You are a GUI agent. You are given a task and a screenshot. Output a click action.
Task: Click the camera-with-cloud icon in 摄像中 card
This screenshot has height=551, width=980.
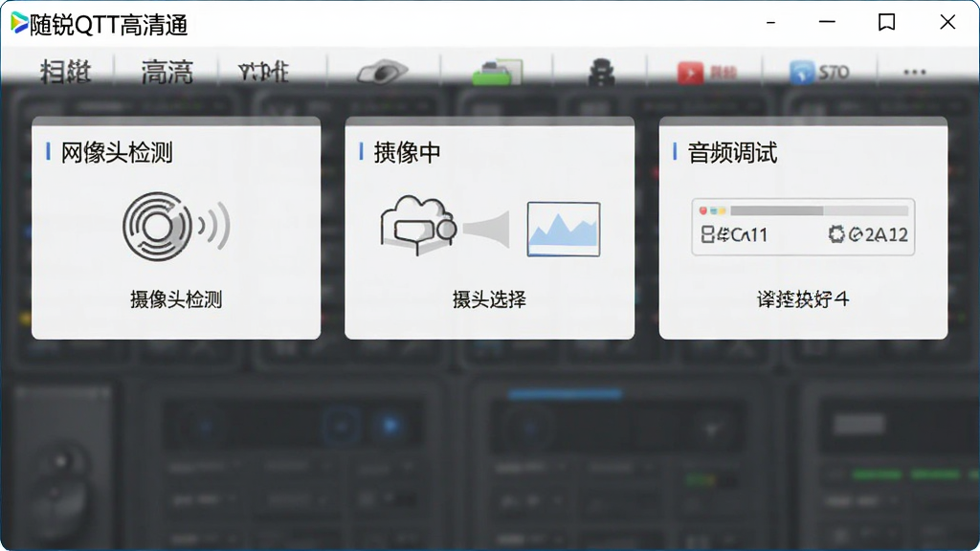click(419, 225)
